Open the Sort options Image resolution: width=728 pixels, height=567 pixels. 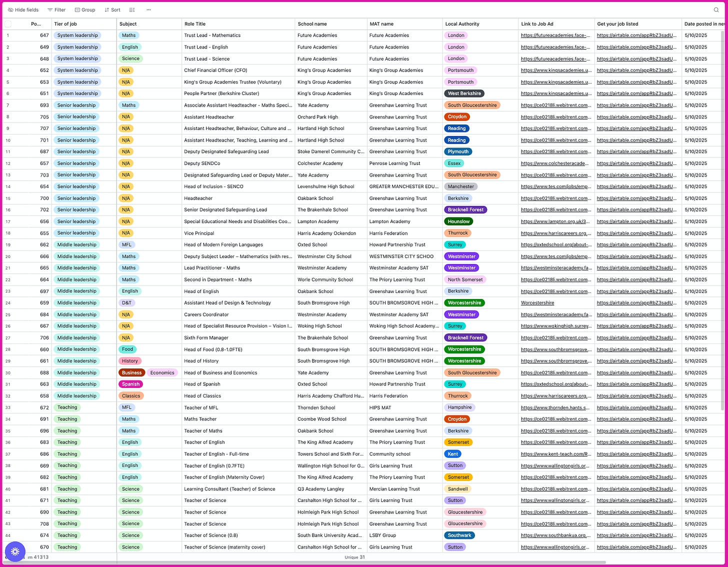click(112, 9)
